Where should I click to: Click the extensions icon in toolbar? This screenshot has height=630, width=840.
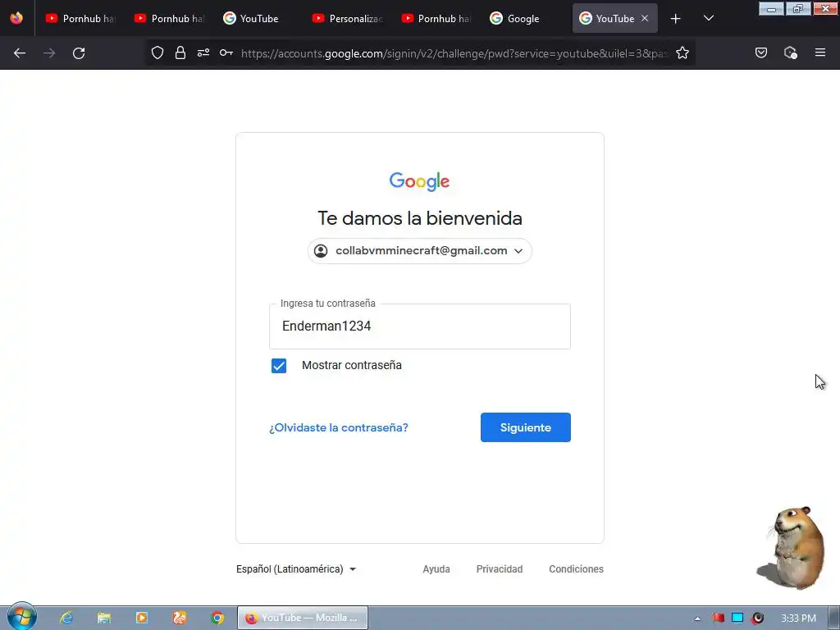pos(790,52)
